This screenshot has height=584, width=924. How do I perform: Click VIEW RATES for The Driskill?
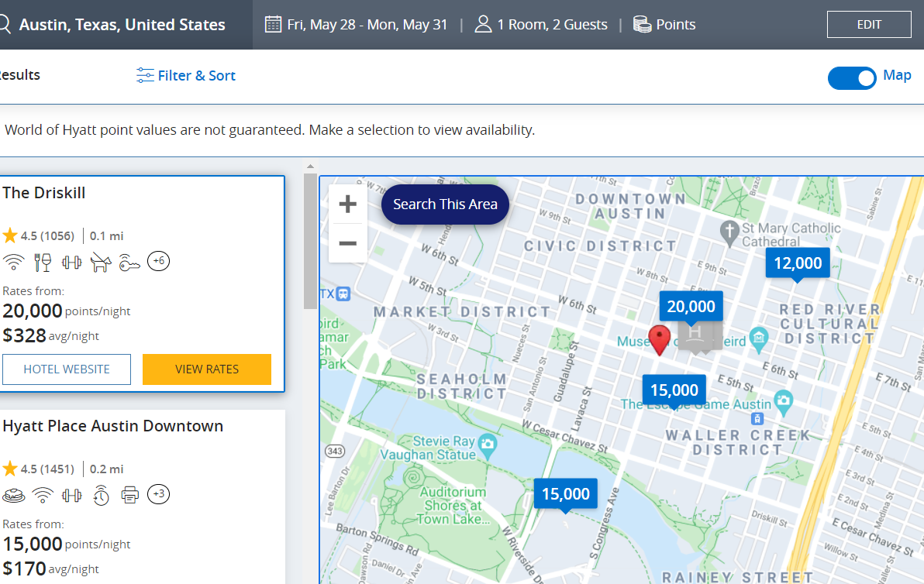[x=207, y=369]
